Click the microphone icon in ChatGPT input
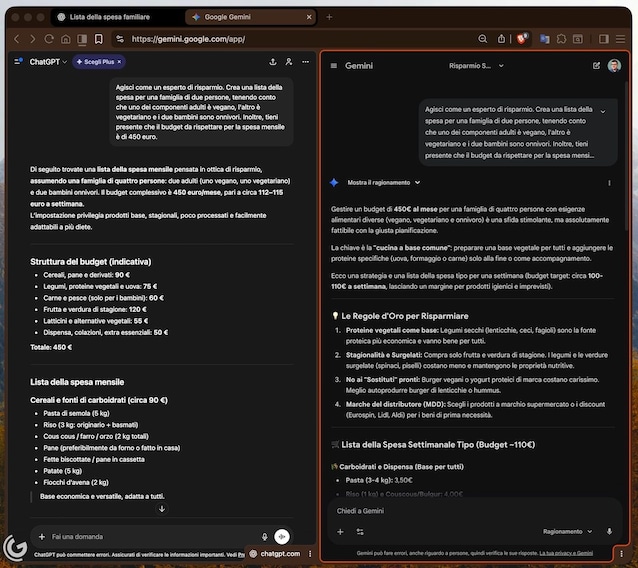638x568 pixels. tap(265, 536)
